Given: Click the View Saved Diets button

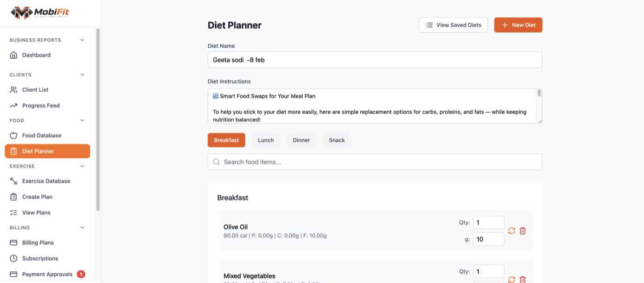Looking at the screenshot, I should click(x=453, y=25).
